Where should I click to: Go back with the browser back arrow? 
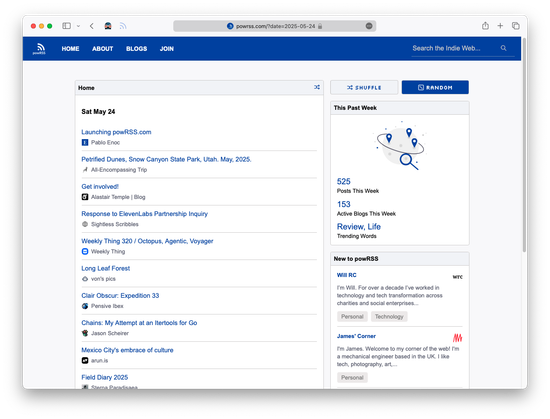tap(92, 26)
